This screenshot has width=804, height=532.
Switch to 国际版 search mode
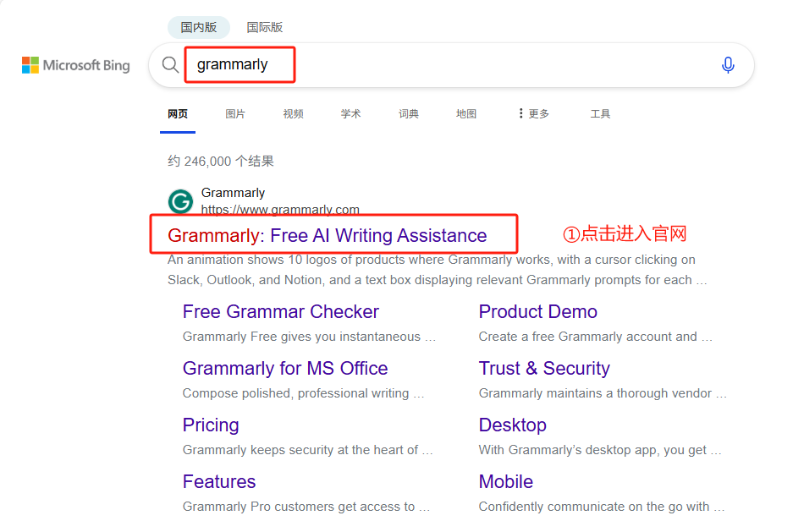265,27
